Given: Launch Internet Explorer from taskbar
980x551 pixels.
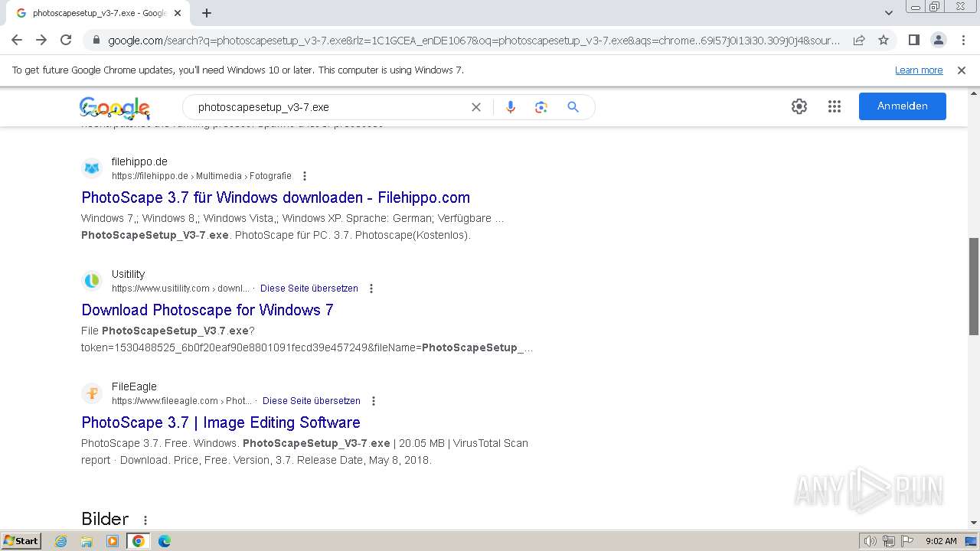Looking at the screenshot, I should pos(61,541).
